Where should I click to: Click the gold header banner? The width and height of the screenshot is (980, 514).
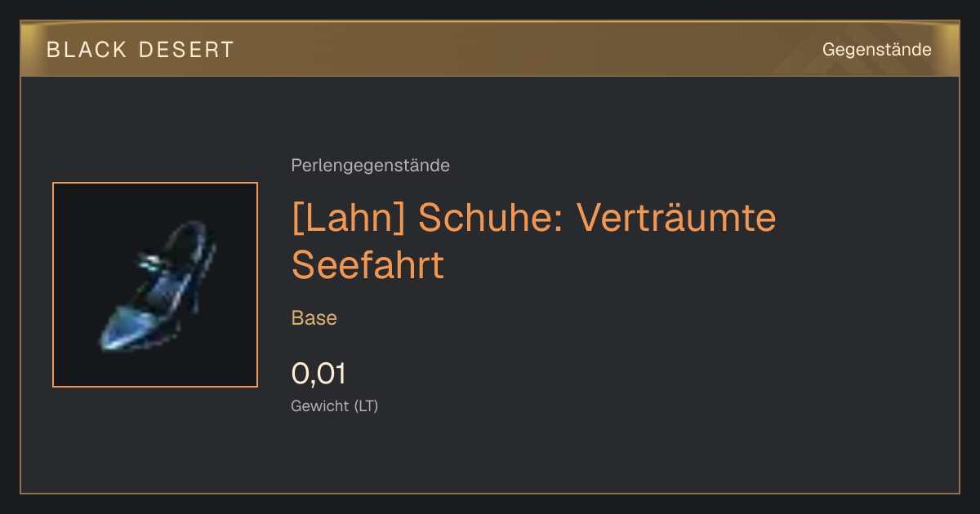490,49
